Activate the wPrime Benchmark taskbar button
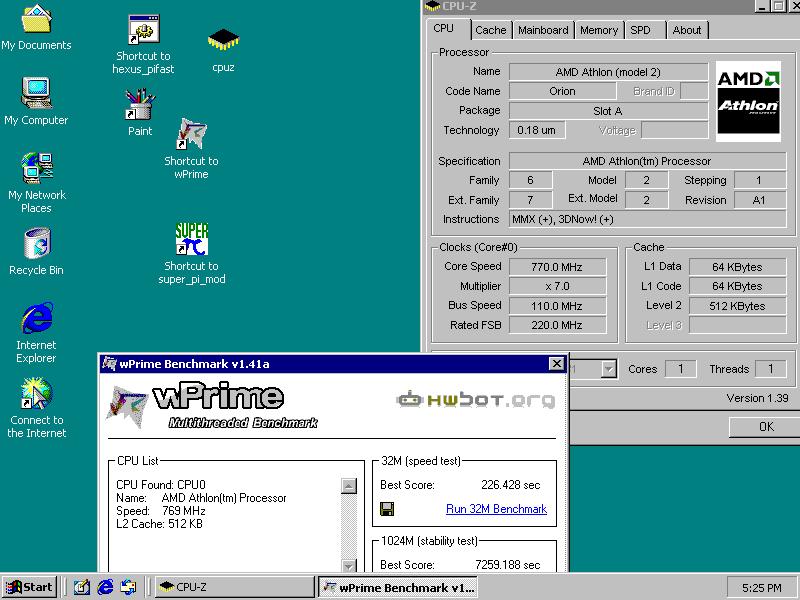800x600 pixels. tap(399, 587)
